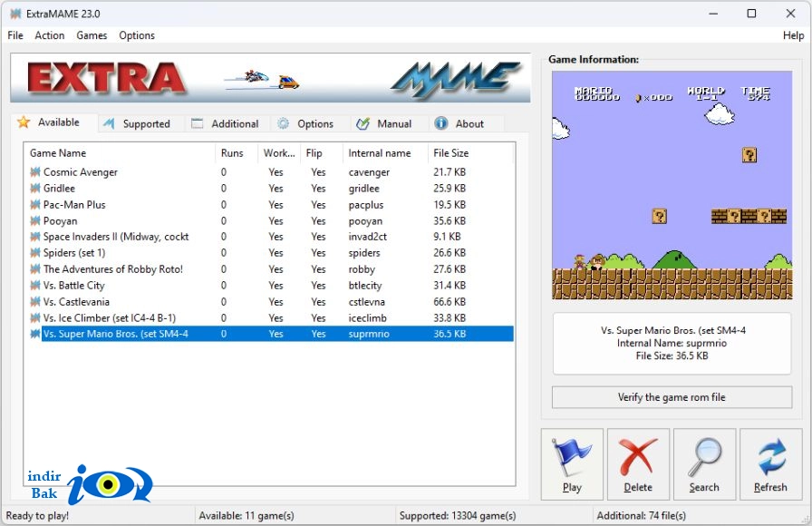This screenshot has width=812, height=526.
Task: Click the checkmark icon on the Manual tab
Action: (363, 123)
